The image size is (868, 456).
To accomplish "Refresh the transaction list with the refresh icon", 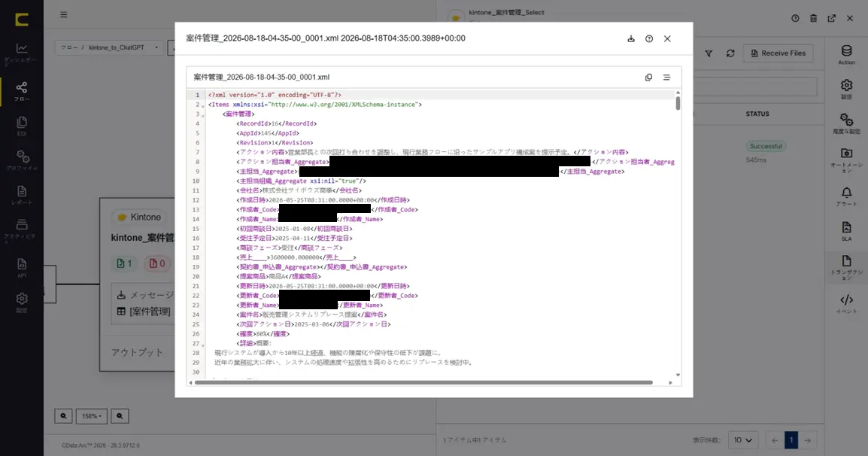I will click(730, 53).
